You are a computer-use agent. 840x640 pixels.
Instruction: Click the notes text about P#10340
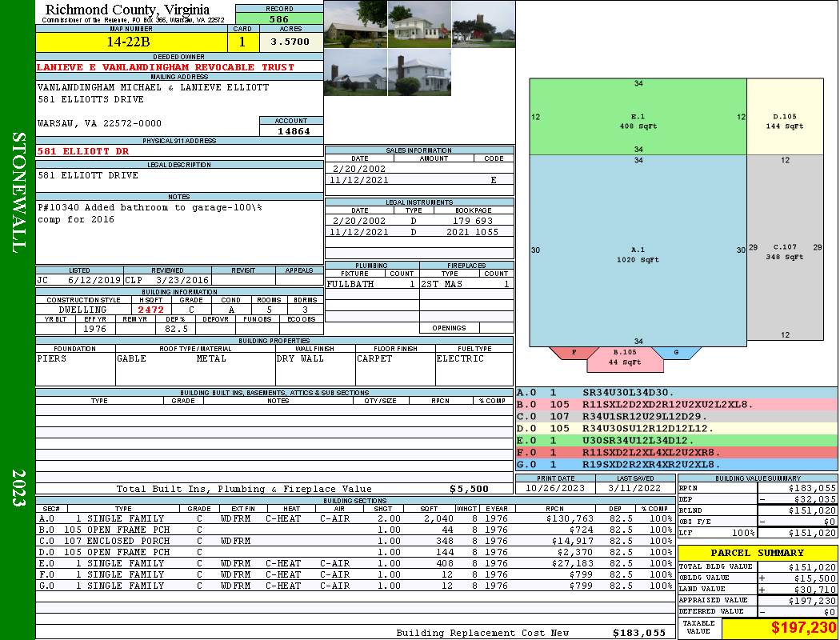click(x=150, y=213)
